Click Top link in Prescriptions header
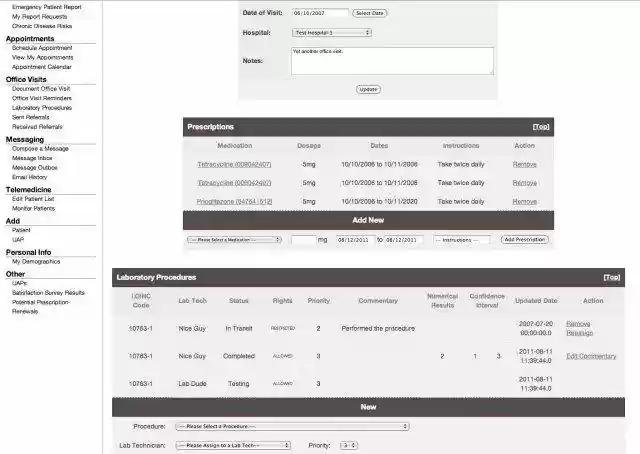640x454 pixels. (x=541, y=127)
